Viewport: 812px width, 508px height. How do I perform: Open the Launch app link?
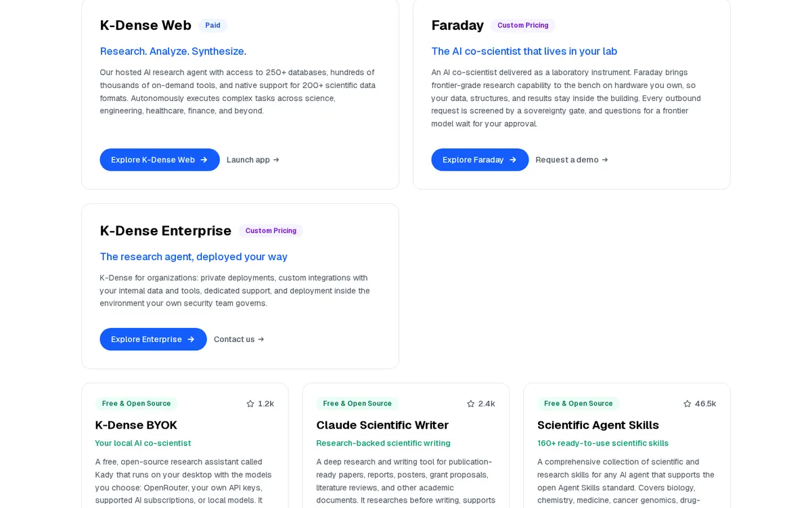click(253, 160)
